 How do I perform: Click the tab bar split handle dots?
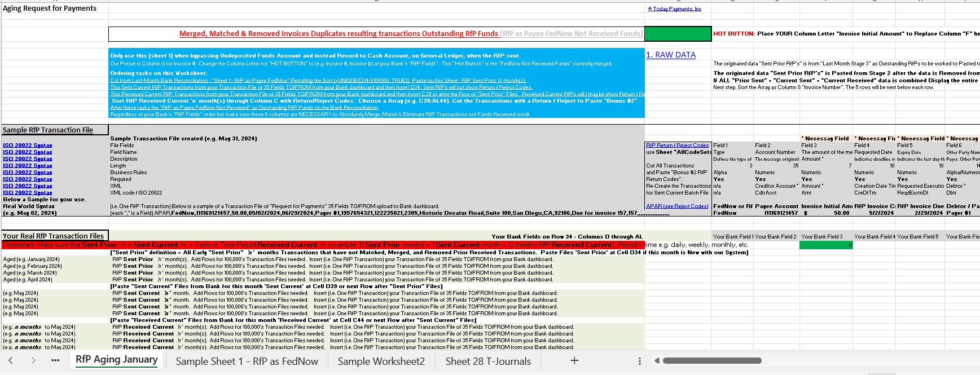(639, 361)
